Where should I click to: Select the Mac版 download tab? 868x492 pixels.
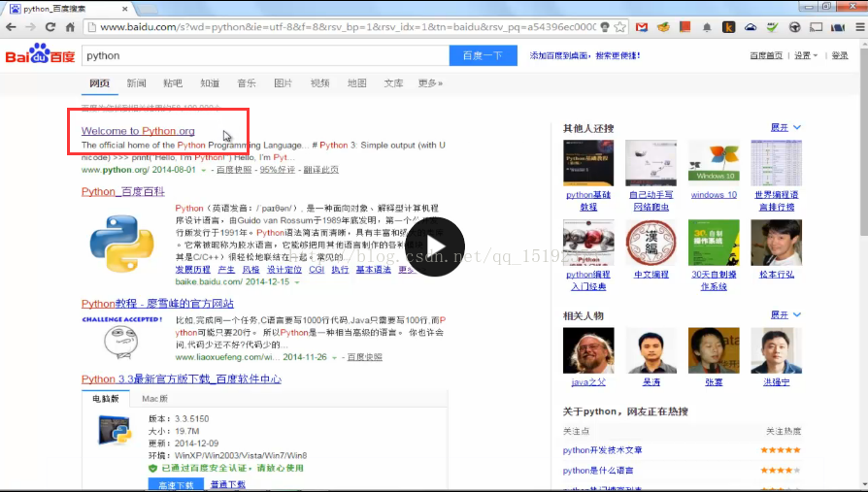click(155, 399)
